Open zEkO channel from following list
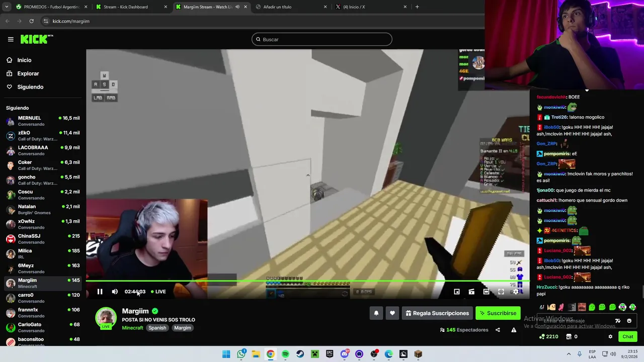The image size is (644, 362). (43, 136)
